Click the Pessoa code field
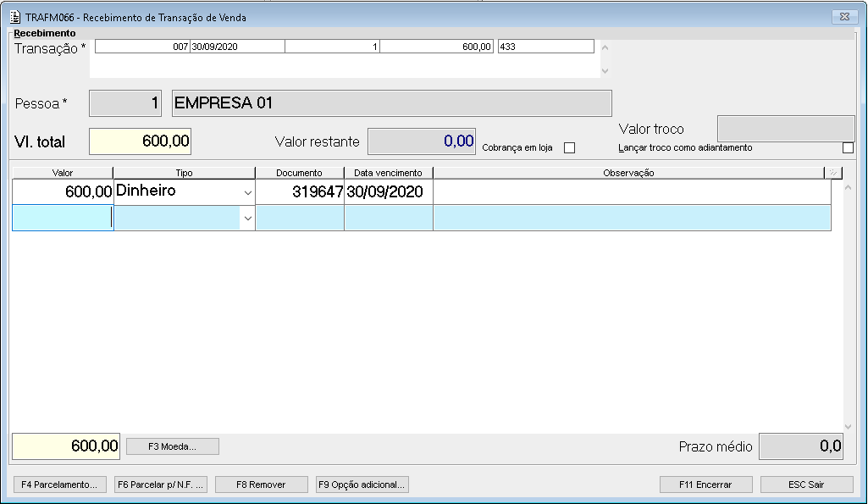 click(x=125, y=103)
